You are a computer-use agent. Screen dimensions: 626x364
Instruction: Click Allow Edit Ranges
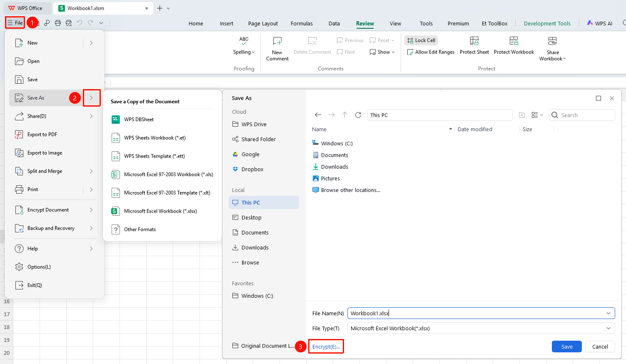click(431, 52)
